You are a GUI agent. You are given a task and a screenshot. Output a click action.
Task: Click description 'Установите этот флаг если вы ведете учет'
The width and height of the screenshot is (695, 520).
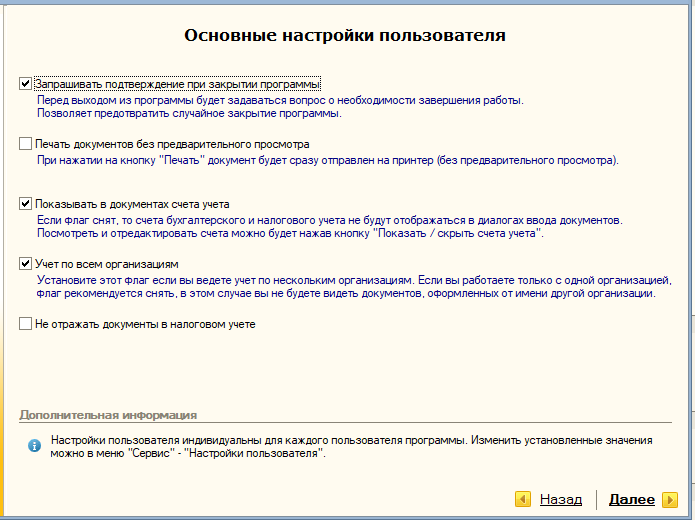tap(355, 280)
